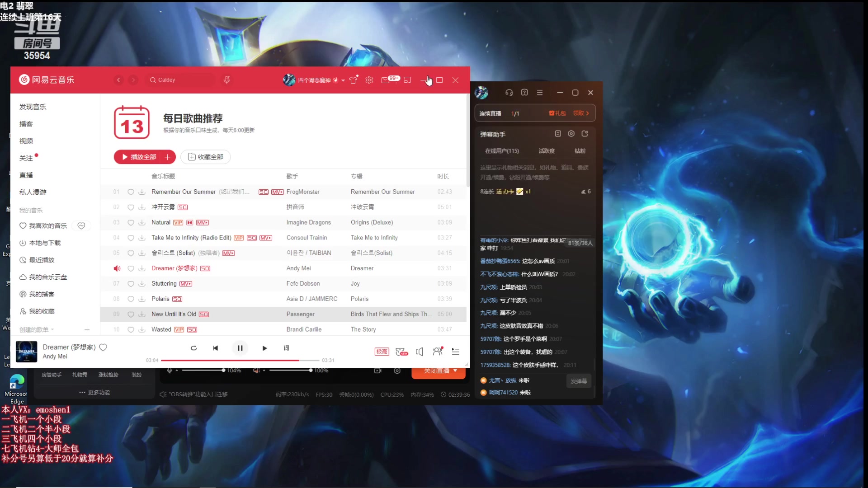Click the heart/like icon on Dreamer
Viewport: 868px width, 488px height.
point(131,268)
